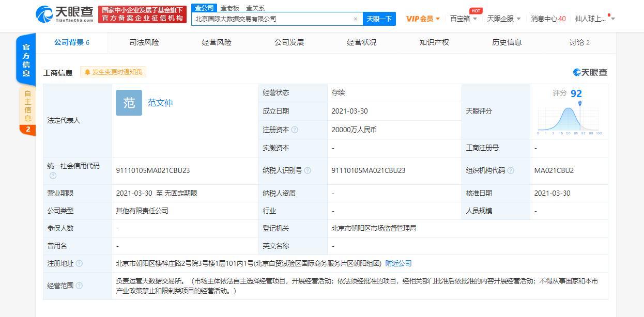Switch to the 司法风险 tab
The image size is (644, 317).
pyautogui.click(x=144, y=42)
